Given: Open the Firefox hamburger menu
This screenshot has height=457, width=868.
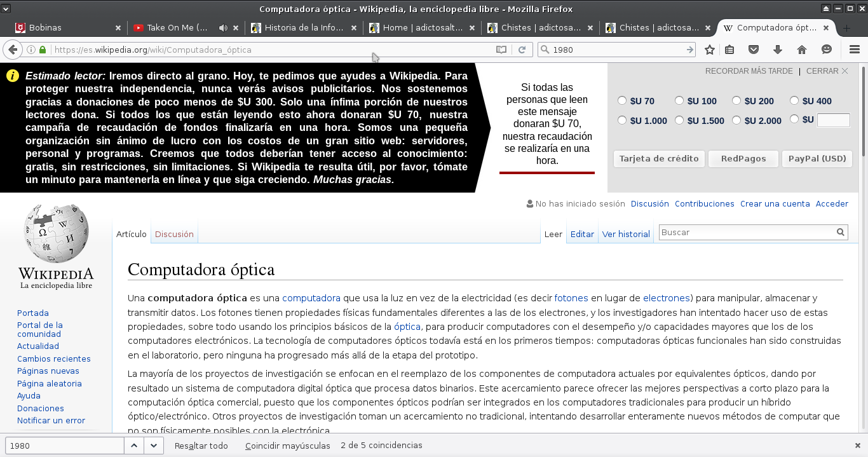Looking at the screenshot, I should tap(855, 50).
